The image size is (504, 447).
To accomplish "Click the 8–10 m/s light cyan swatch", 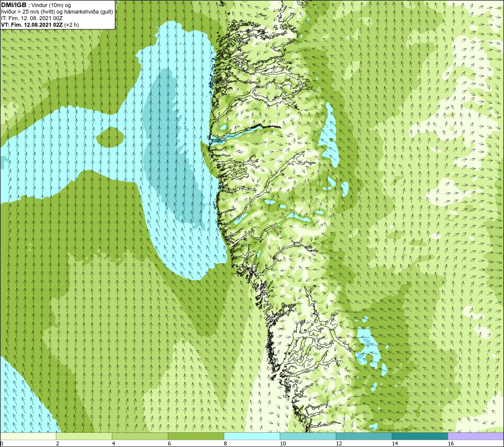I will 251,436.
